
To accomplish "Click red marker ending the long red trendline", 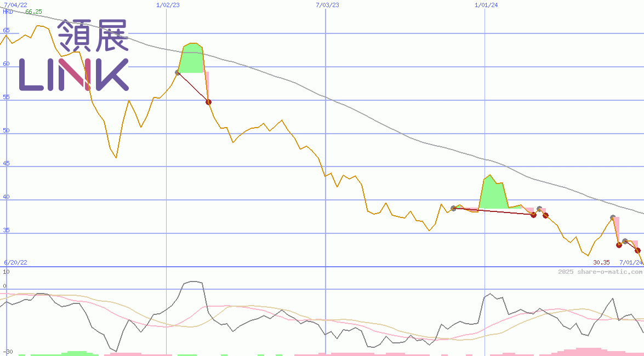I will 533,215.
